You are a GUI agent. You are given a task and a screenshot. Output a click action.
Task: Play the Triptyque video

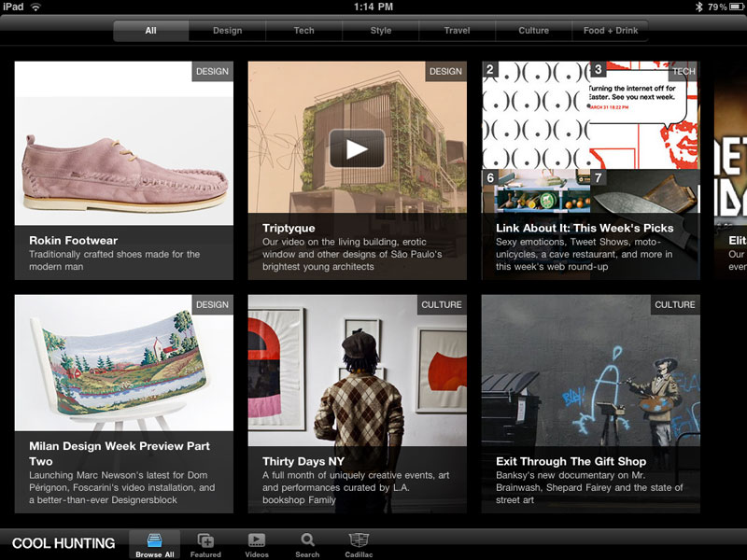(357, 148)
